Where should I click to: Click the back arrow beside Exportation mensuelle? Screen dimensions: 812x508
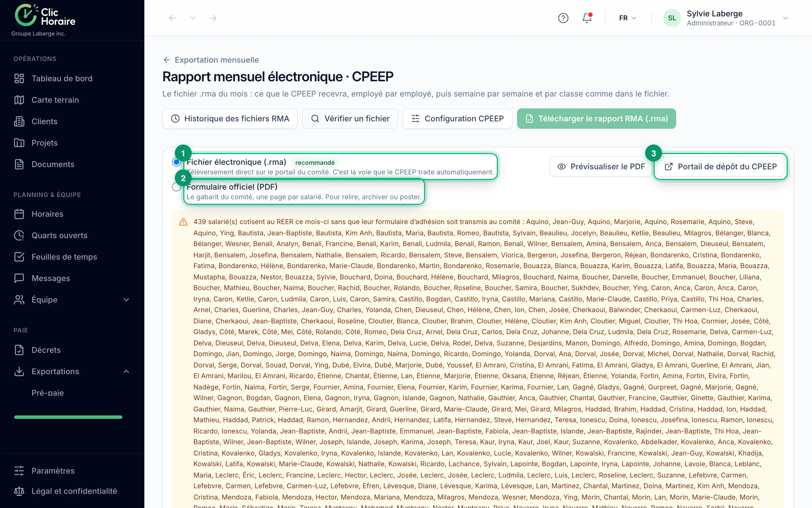(x=167, y=60)
